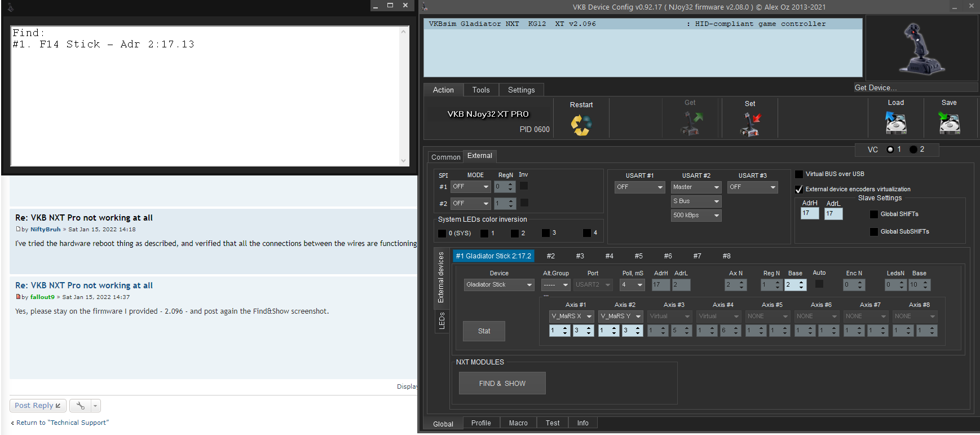Image resolution: width=980 pixels, height=435 pixels.
Task: Select VC radio option 1
Action: click(x=890, y=150)
